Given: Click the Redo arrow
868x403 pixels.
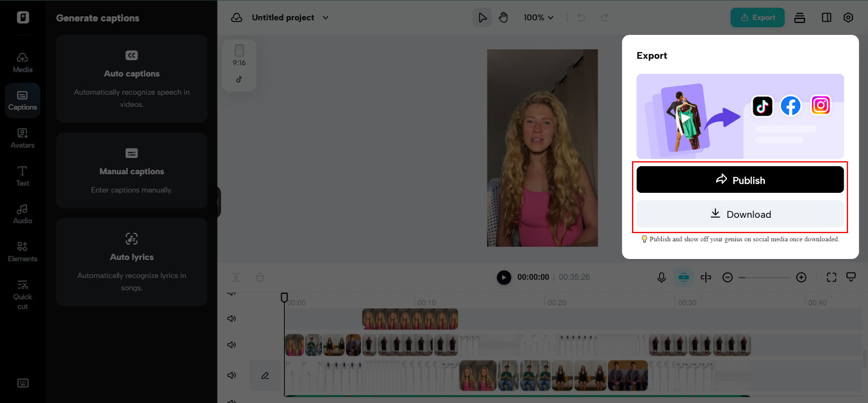Looking at the screenshot, I should pyautogui.click(x=604, y=17).
